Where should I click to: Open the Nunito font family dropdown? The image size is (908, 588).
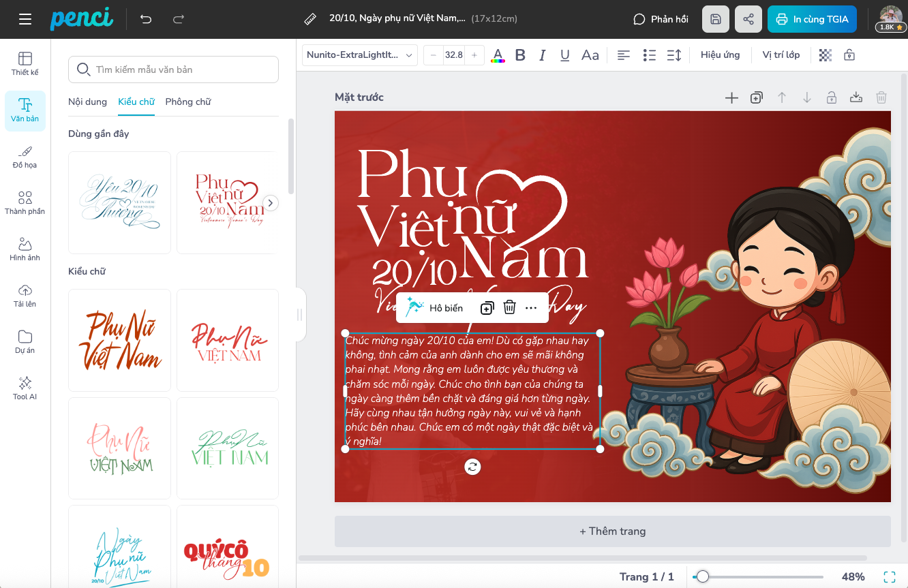[x=359, y=55]
